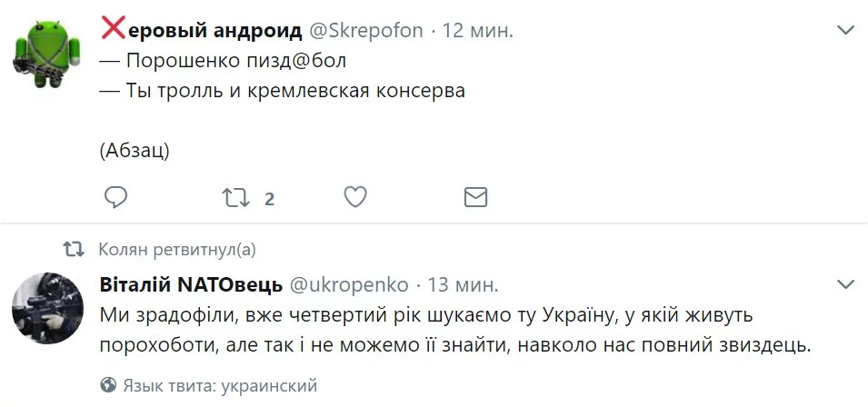The width and height of the screenshot is (868, 407).
Task: Visit the @ukropenko handle link
Action: tap(349, 284)
